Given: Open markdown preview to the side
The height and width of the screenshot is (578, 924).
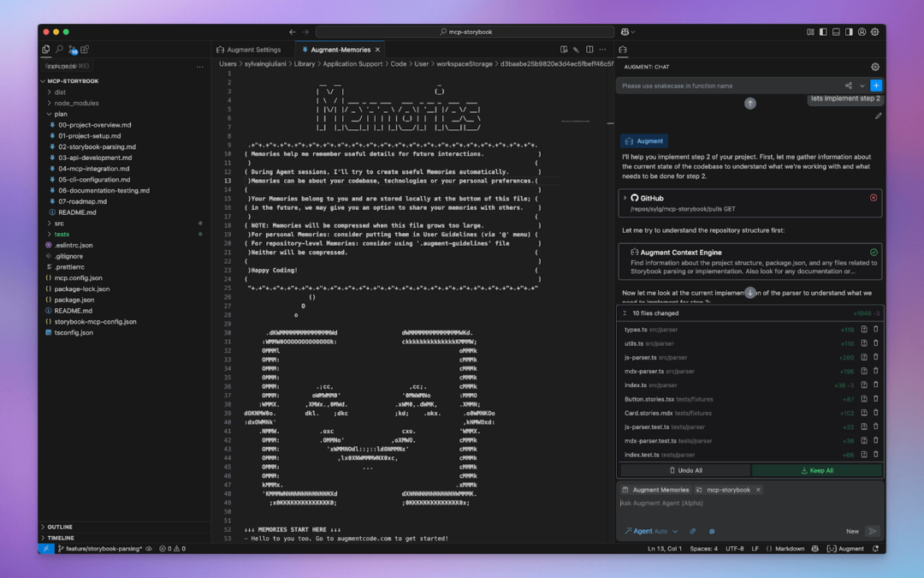Looking at the screenshot, I should [x=564, y=50].
